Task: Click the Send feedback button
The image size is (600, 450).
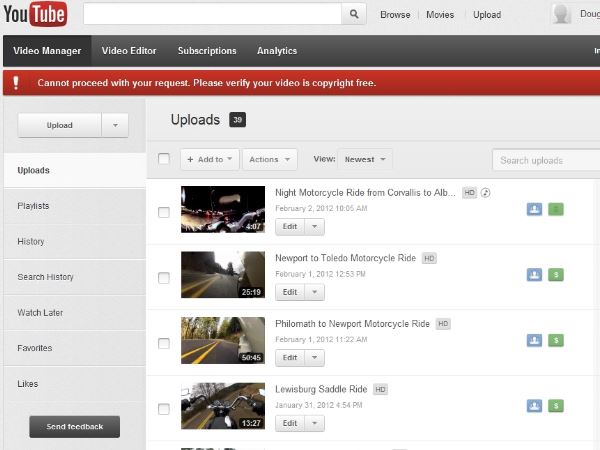Action: 74,427
